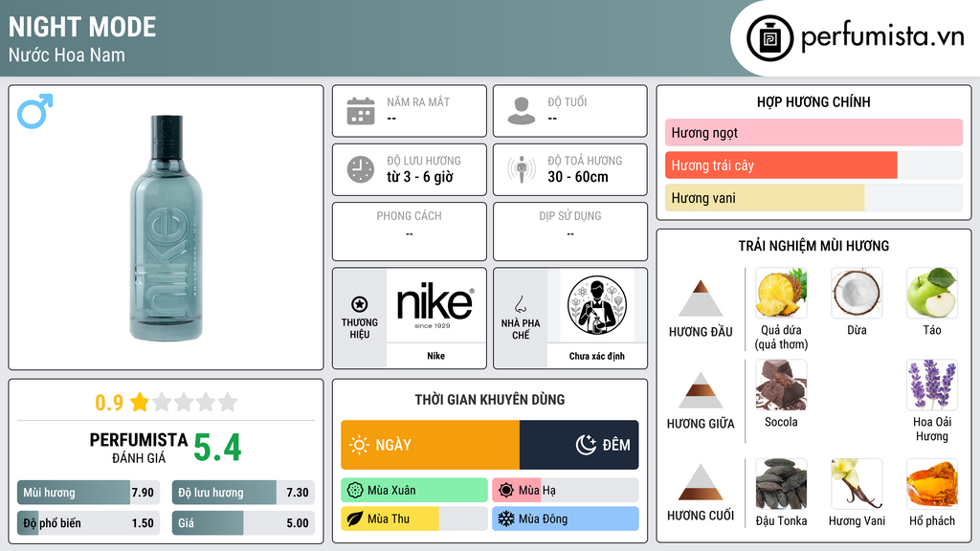Click the nose icon above Nhà pha chế
980x551 pixels.
pyautogui.click(x=520, y=304)
